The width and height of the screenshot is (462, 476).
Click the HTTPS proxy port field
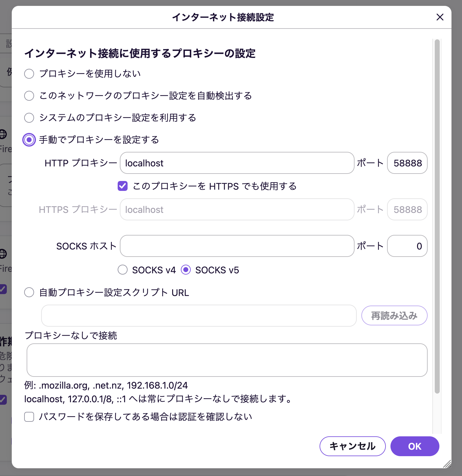point(407,209)
